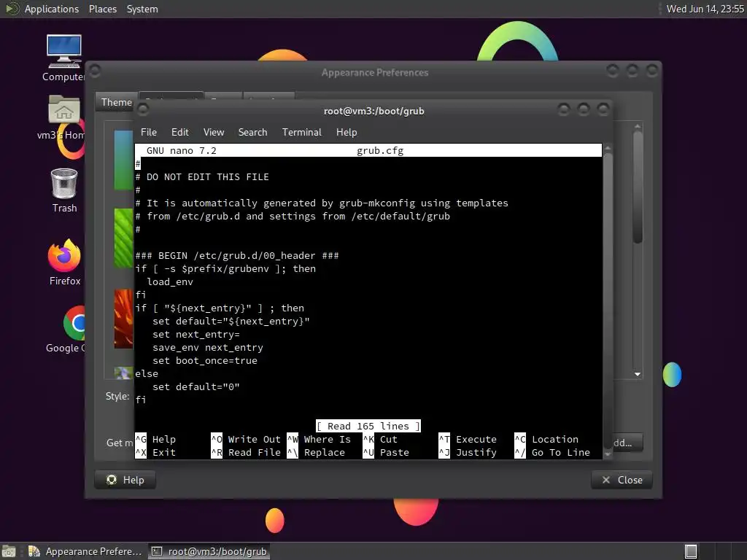Select Theme tab in Appearance Preferences

pyautogui.click(x=116, y=102)
